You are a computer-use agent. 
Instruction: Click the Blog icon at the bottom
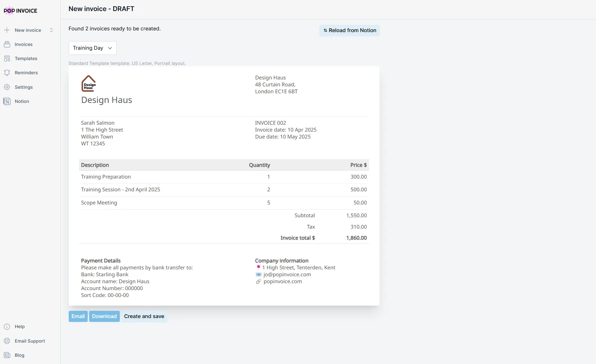(x=7, y=355)
